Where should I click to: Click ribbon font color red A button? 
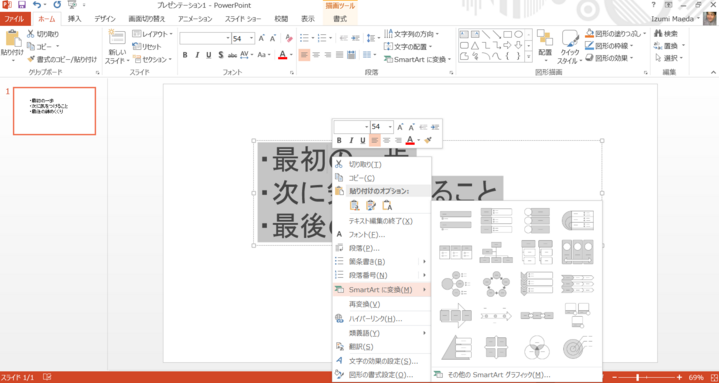(x=282, y=56)
